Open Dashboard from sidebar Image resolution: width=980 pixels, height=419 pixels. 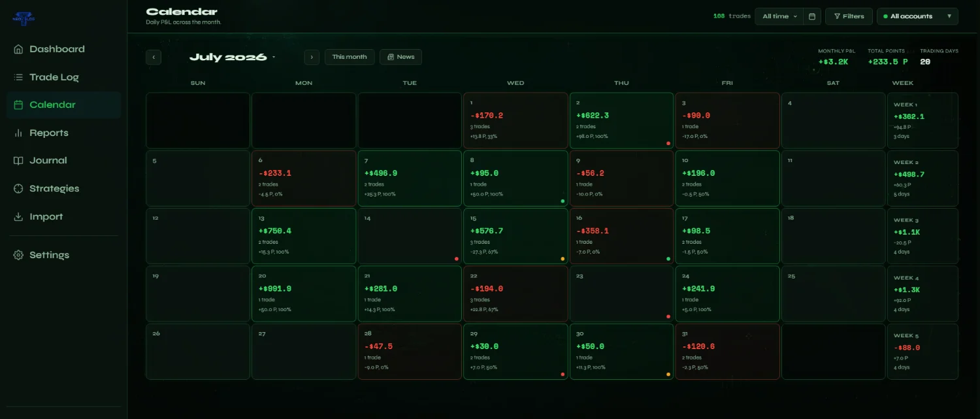click(x=63, y=49)
